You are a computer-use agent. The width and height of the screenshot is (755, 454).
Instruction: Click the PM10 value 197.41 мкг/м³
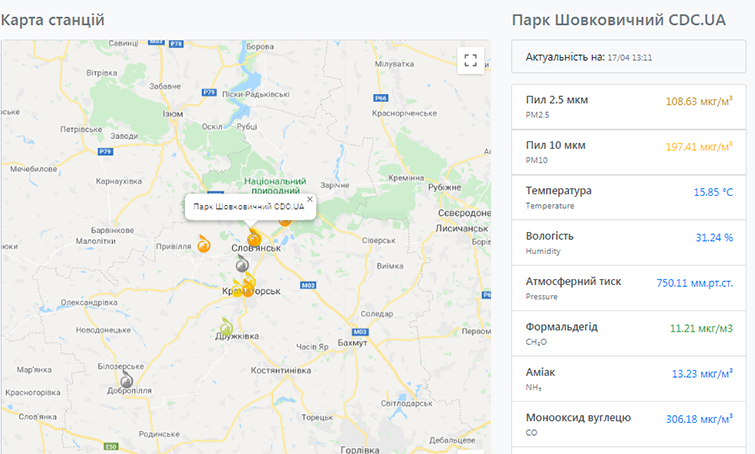[x=699, y=146]
